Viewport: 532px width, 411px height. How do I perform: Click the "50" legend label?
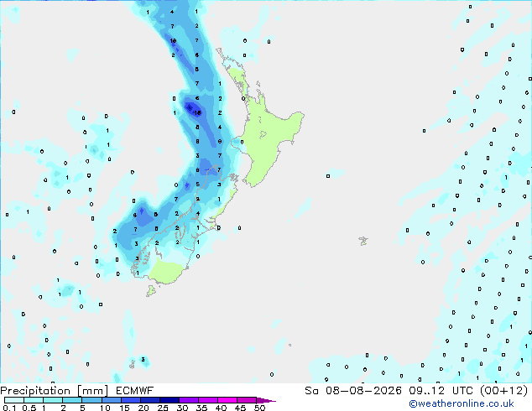tap(259, 408)
